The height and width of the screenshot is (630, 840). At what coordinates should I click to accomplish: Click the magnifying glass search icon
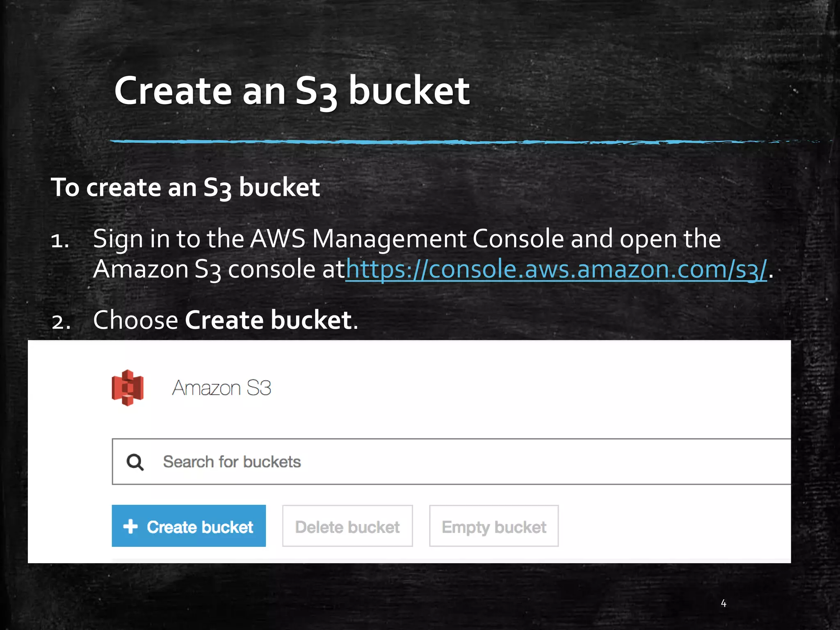pyautogui.click(x=135, y=462)
